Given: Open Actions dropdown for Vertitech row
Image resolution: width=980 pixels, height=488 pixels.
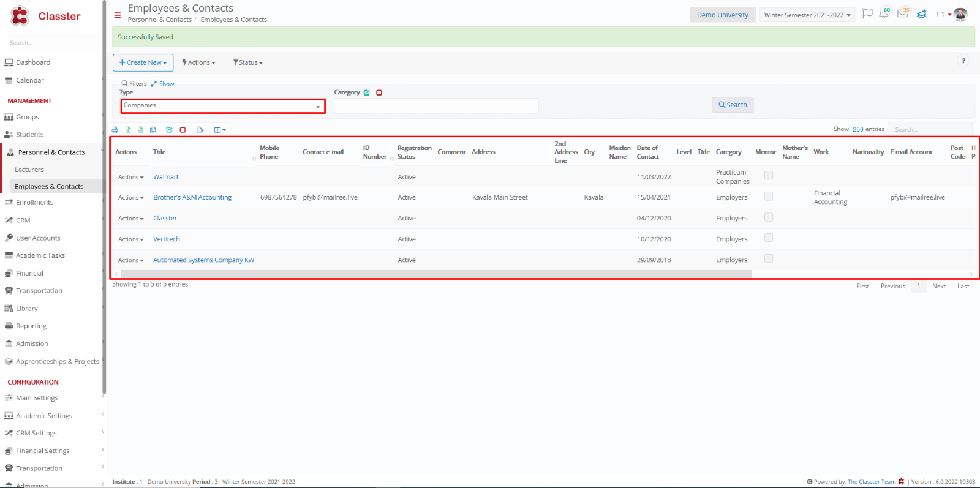Looking at the screenshot, I should point(130,239).
